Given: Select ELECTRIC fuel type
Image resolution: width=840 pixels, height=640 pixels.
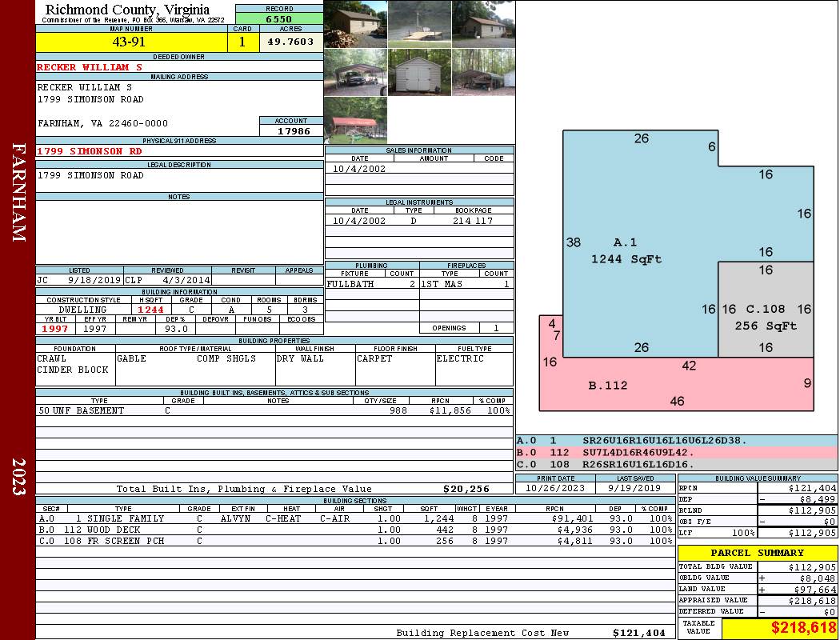Looking at the screenshot, I should tap(460, 358).
